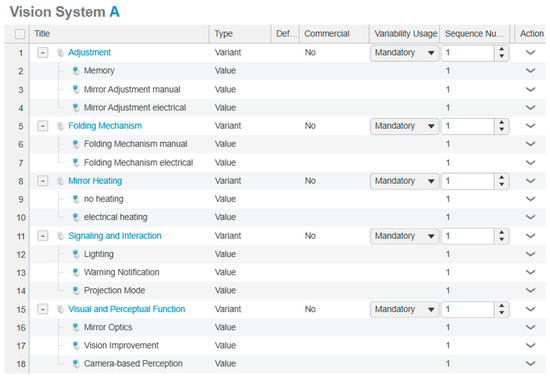This screenshot has height=378, width=550.
Task: Click the icon next to Warning Notification
Action: (x=76, y=272)
